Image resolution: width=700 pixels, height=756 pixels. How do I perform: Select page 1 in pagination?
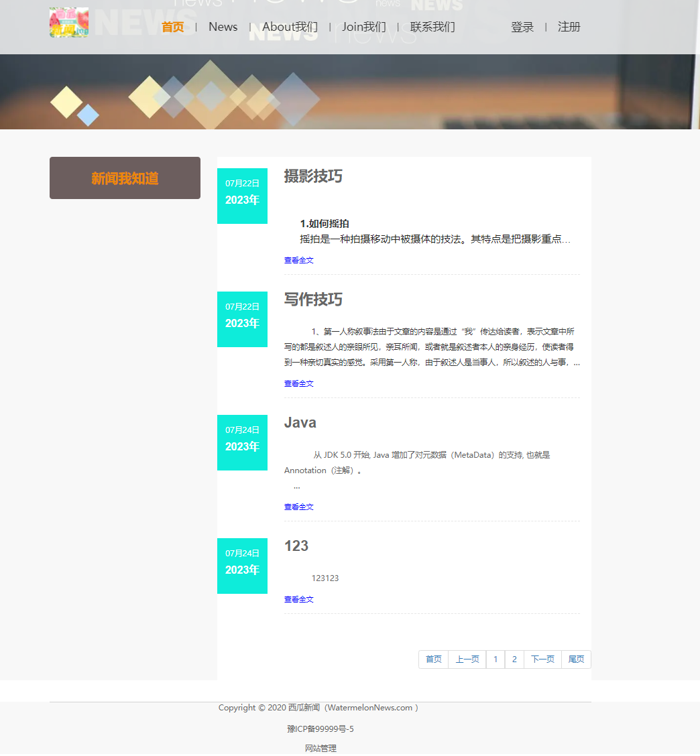(495, 659)
